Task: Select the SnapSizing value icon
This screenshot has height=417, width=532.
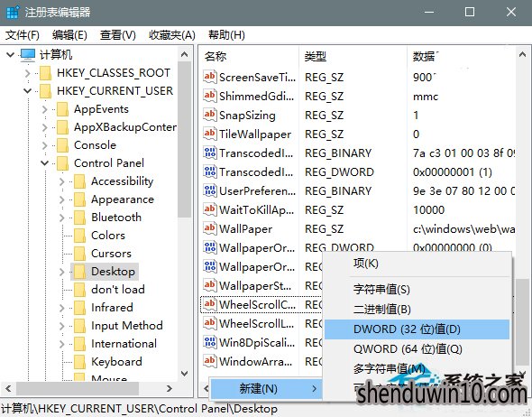Action: [210, 115]
